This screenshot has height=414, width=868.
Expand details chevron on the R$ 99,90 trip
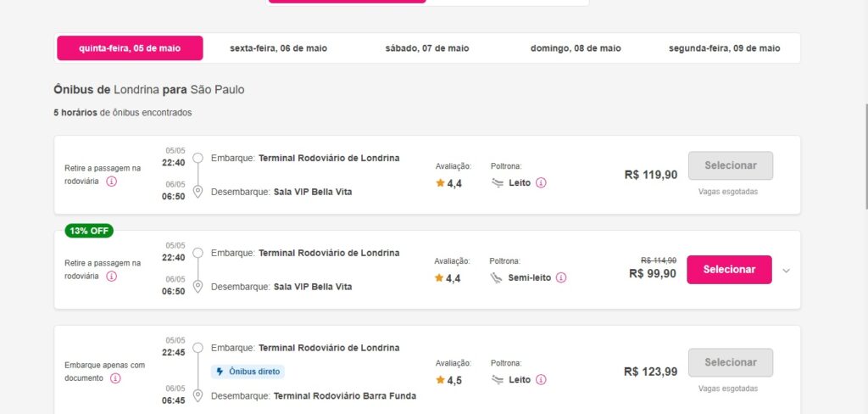[786, 271]
